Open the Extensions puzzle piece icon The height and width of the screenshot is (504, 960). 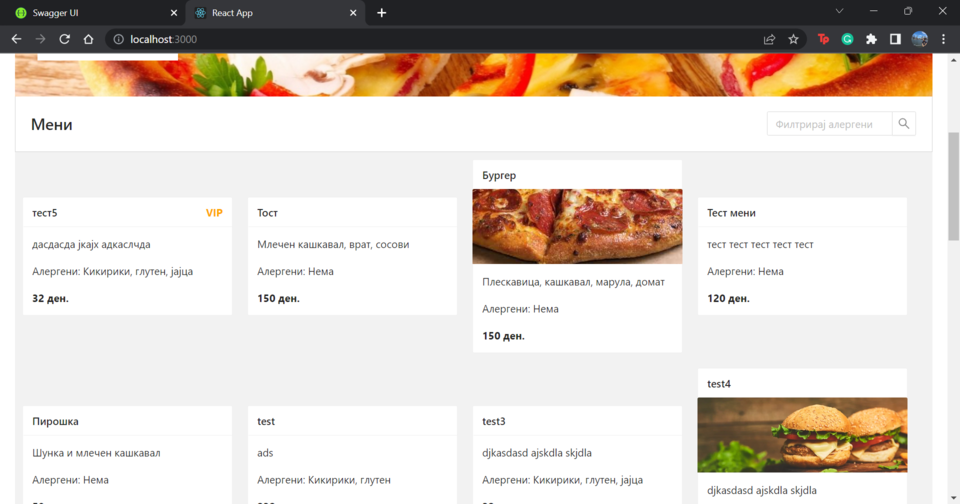pos(871,39)
